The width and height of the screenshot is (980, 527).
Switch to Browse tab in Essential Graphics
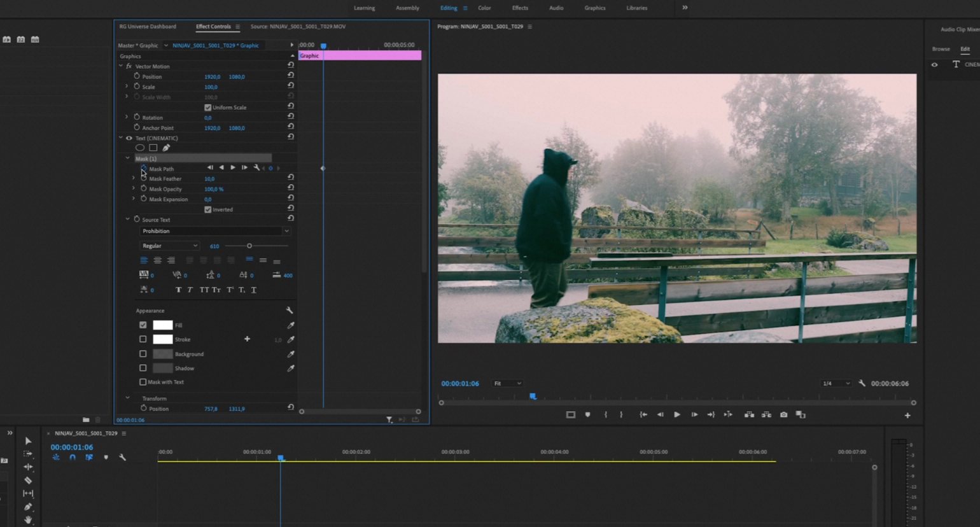[x=941, y=49]
